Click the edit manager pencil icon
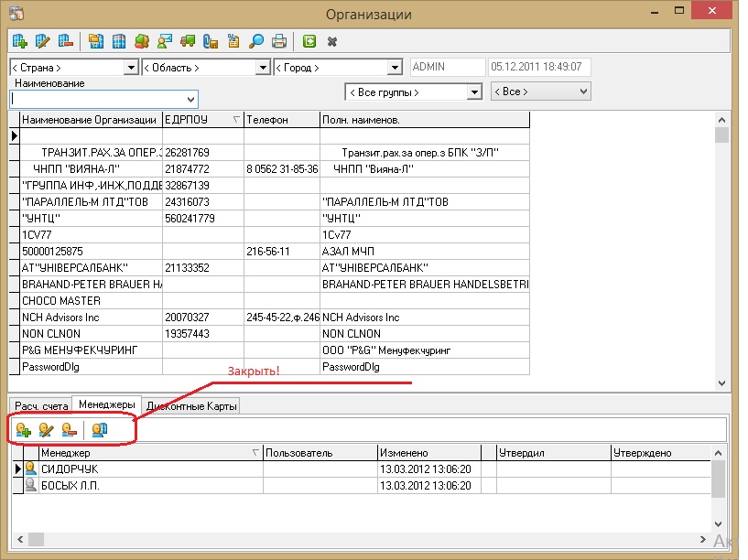This screenshot has height=560, width=748. tap(46, 429)
